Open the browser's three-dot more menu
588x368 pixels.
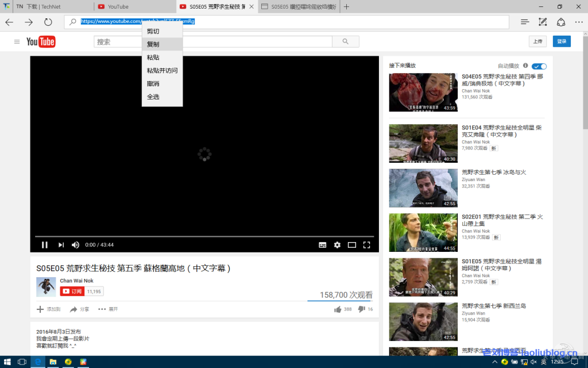point(578,22)
